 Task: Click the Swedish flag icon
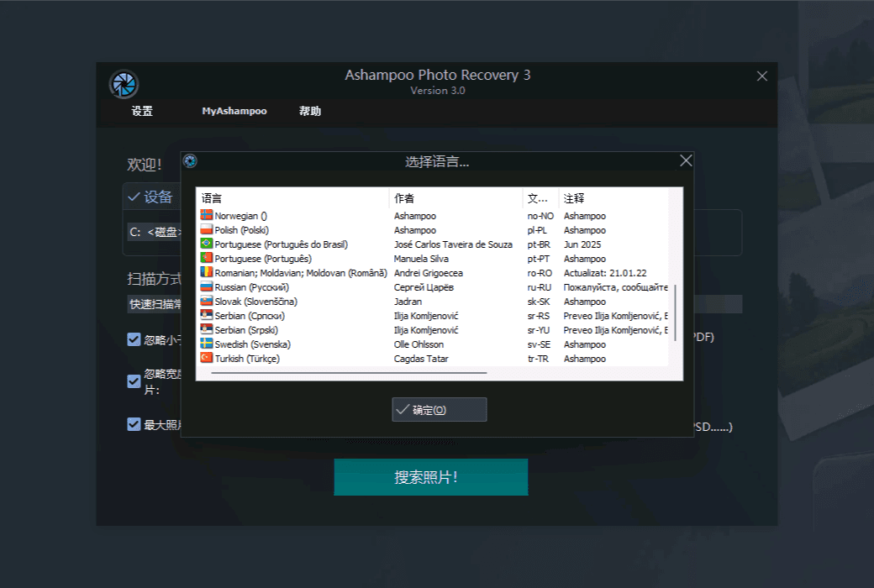tap(206, 344)
